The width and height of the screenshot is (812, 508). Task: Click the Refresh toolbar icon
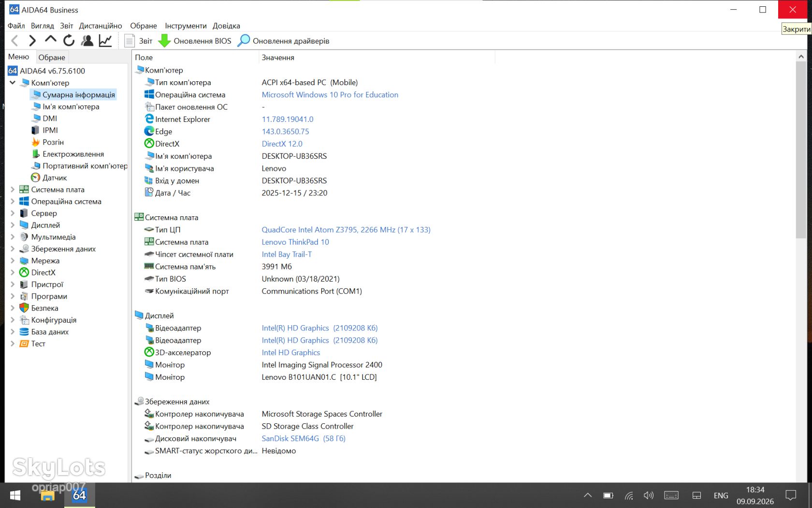click(69, 41)
